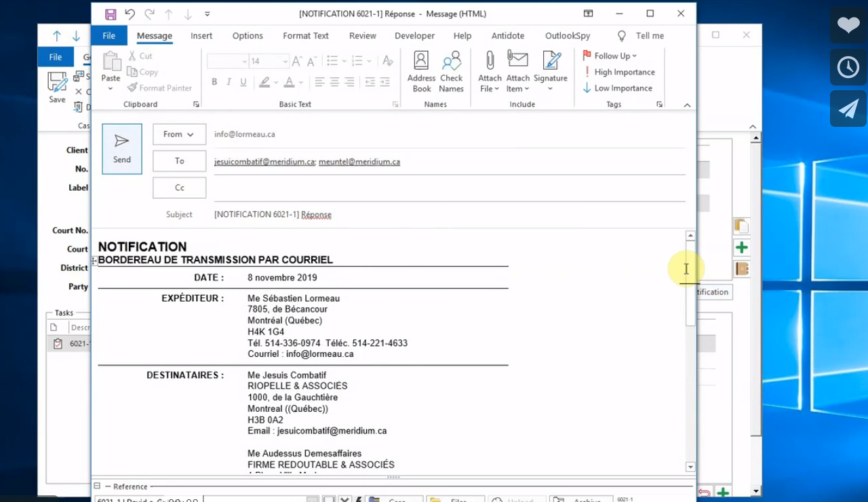Toggle underline formatting
868x502 pixels.
coord(244,82)
